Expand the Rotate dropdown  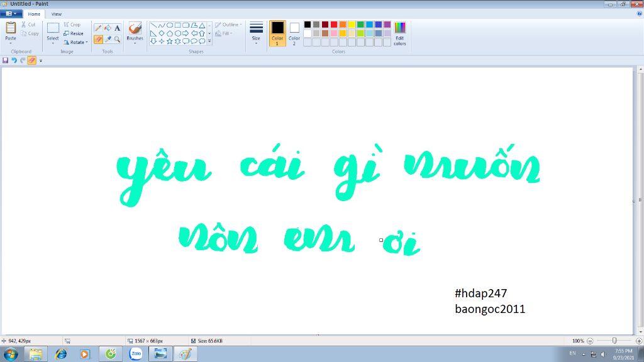pos(87,42)
